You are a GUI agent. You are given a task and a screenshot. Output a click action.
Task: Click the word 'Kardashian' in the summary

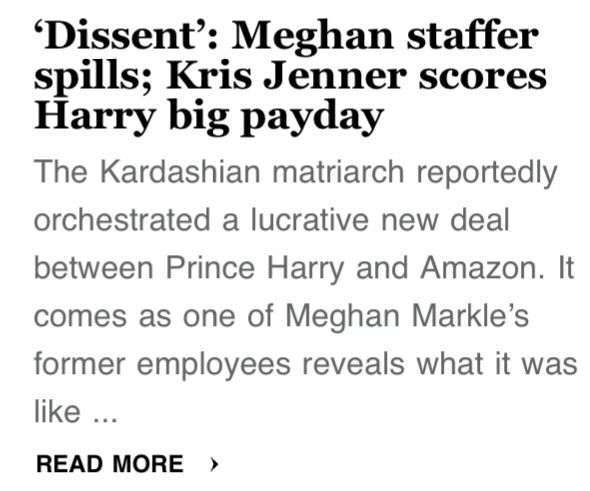[180, 172]
